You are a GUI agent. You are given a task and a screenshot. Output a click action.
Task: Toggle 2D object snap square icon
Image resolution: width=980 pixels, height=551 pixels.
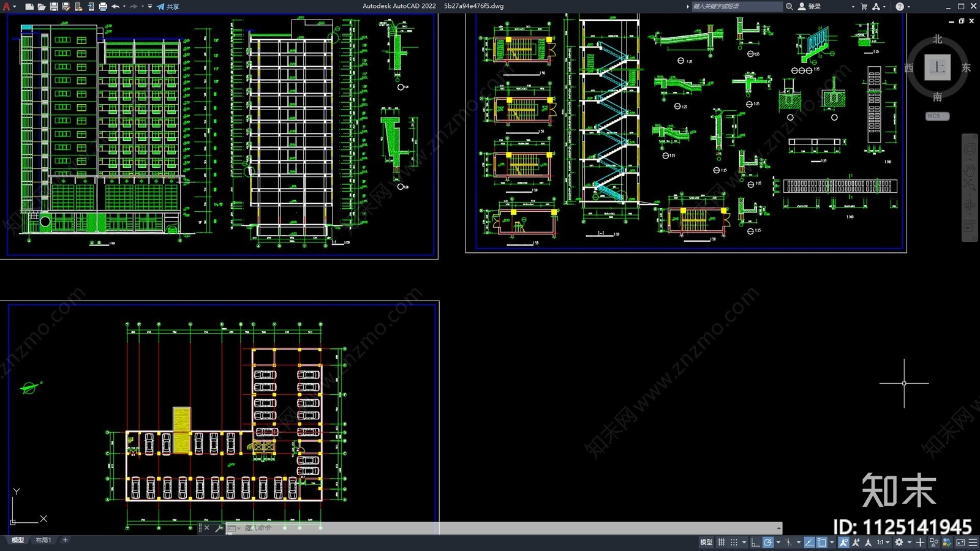pyautogui.click(x=821, y=542)
